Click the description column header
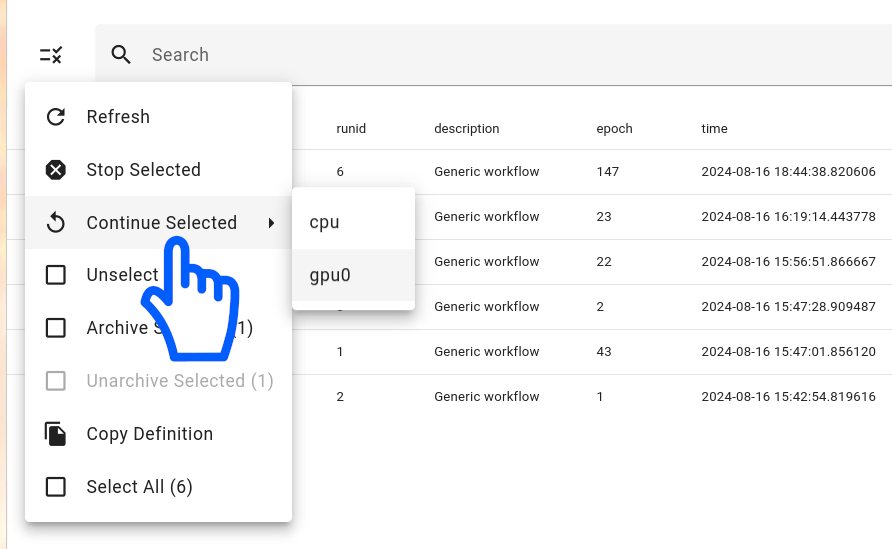 [466, 129]
